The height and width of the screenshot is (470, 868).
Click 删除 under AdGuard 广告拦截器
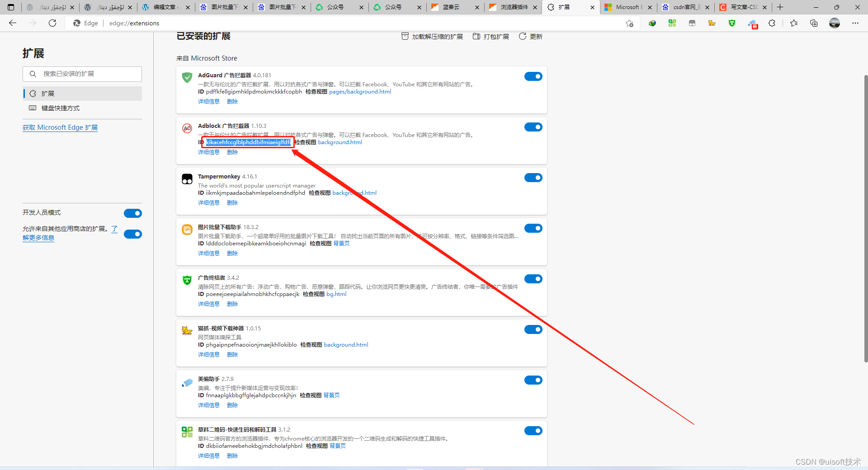tap(232, 102)
